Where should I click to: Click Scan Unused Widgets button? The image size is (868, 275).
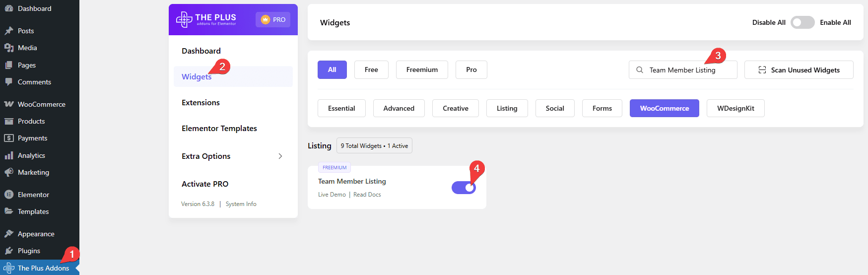[x=799, y=70]
